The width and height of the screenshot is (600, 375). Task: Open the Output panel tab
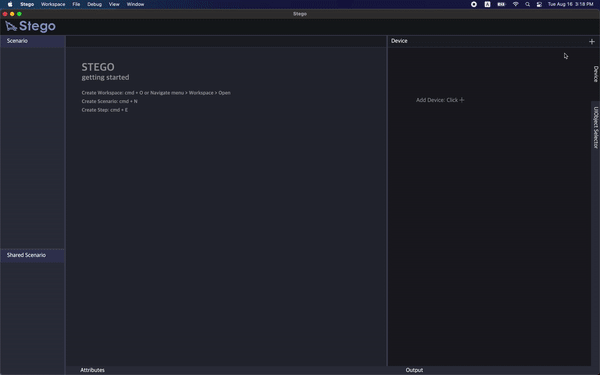point(414,370)
